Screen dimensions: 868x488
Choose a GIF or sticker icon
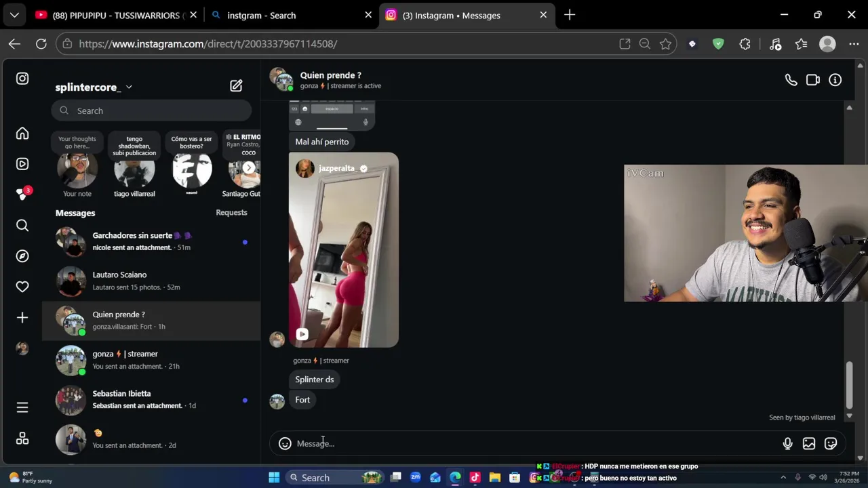pyautogui.click(x=831, y=444)
